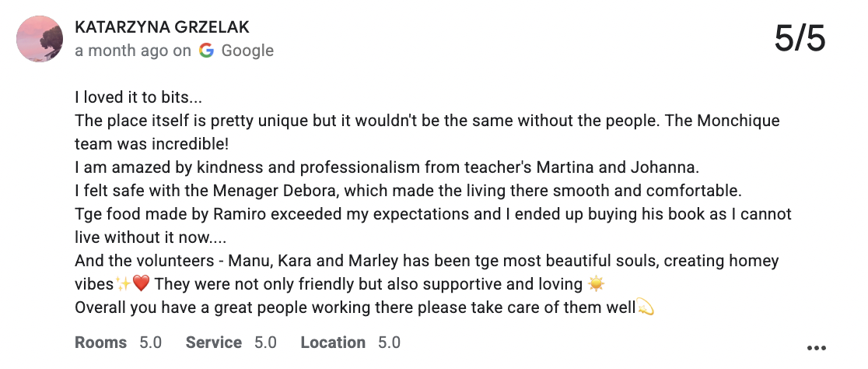Click the 5.0 score beside Rooms
Screen dimensions: 868x369
[150, 343]
